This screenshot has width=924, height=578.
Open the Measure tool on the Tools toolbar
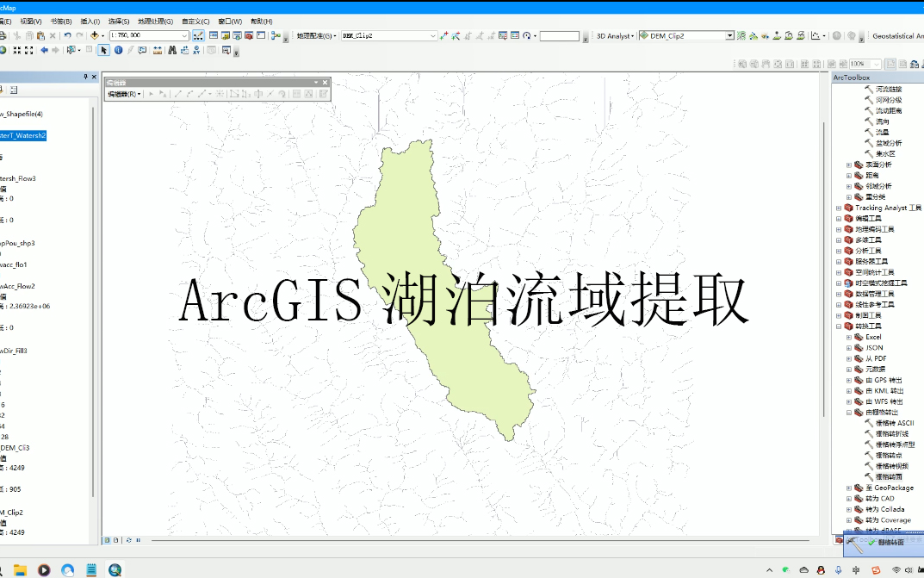pyautogui.click(x=158, y=50)
